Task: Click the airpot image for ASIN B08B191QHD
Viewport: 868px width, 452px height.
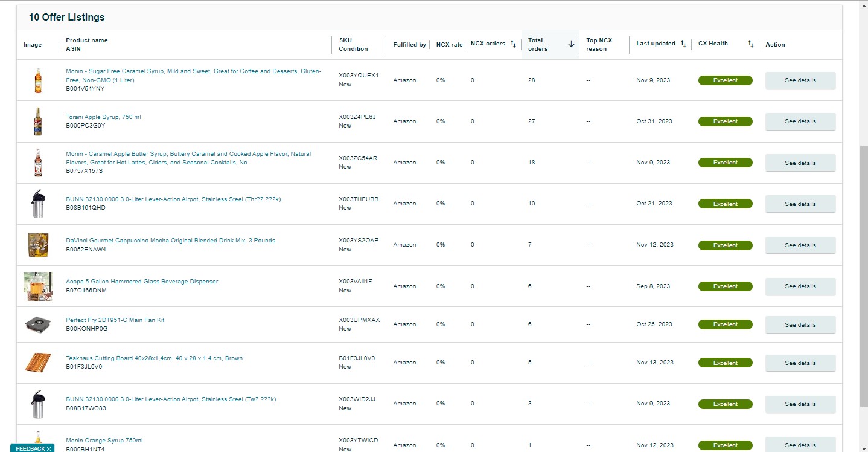Action: [x=38, y=204]
